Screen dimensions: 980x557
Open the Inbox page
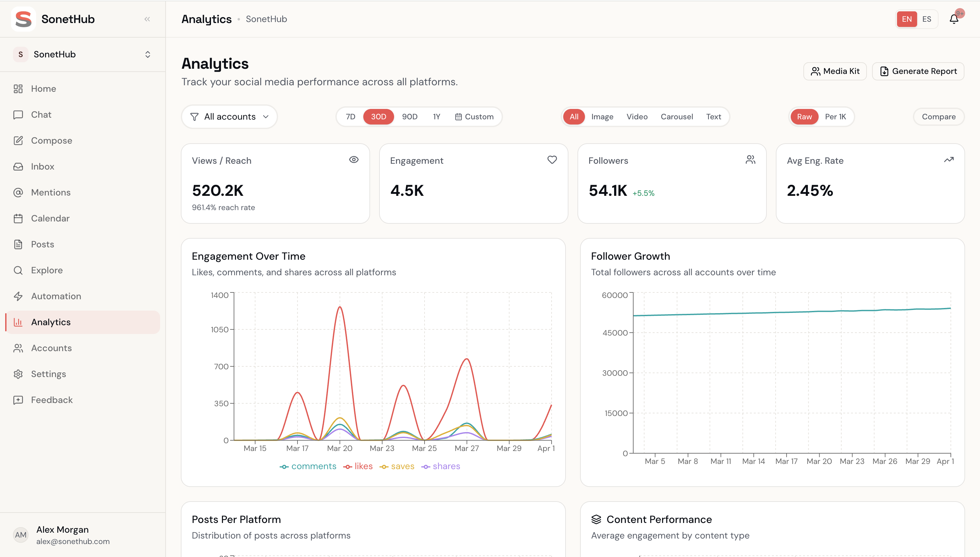(42, 166)
